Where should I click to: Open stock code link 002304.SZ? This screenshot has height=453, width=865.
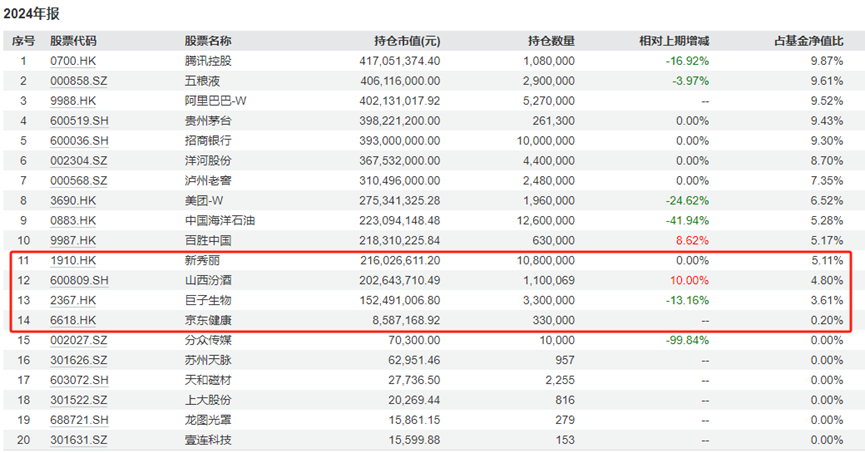tap(79, 161)
